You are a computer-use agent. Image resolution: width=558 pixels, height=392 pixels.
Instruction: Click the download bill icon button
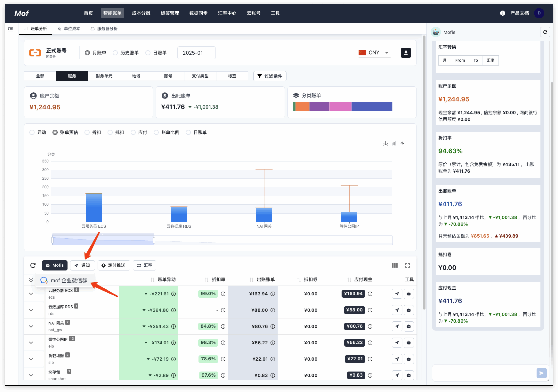[x=406, y=53]
